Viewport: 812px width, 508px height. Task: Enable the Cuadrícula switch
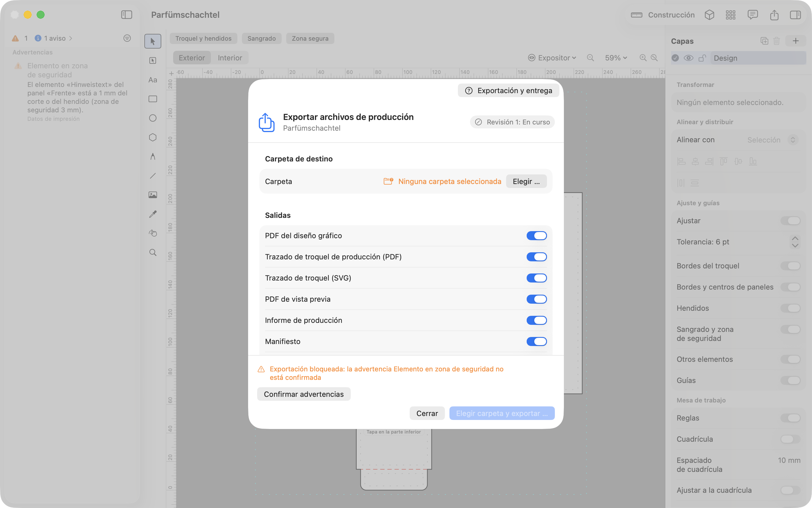point(790,439)
